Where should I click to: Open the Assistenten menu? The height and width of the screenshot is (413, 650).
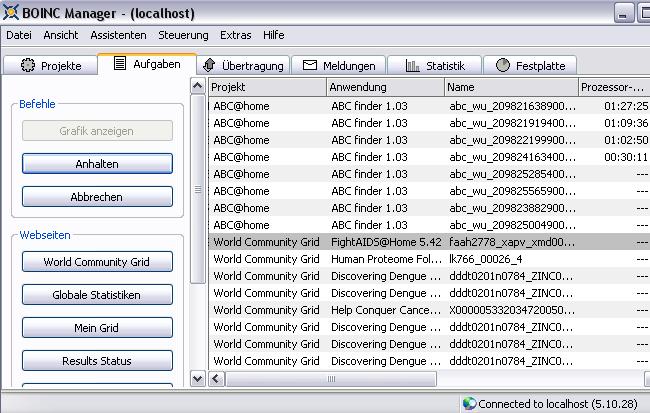[119, 35]
